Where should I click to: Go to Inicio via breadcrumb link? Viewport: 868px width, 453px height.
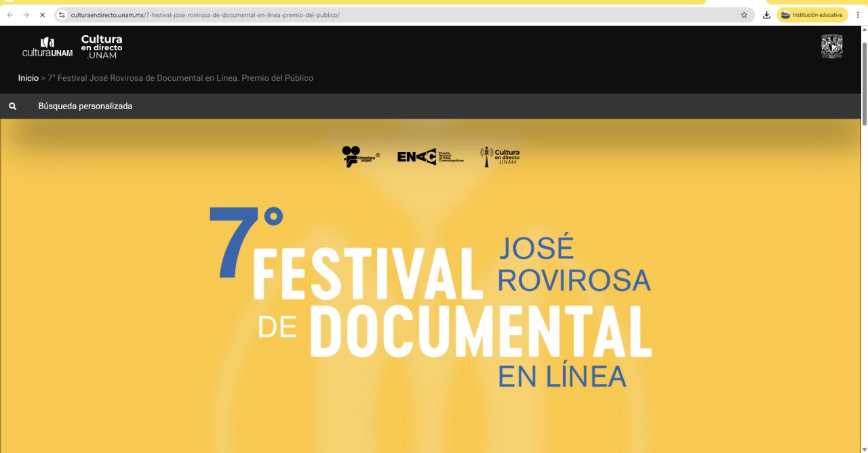pos(28,78)
